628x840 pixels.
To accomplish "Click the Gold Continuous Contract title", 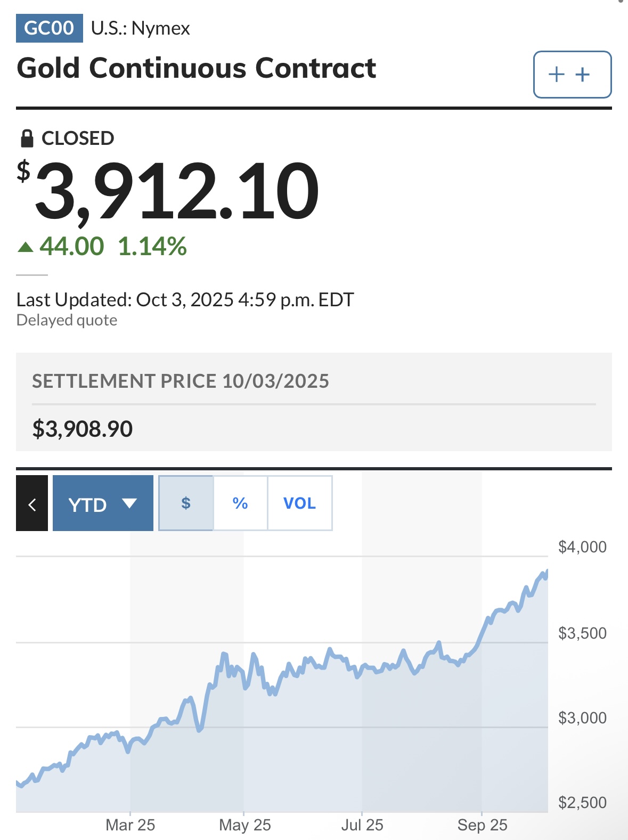I will 197,68.
